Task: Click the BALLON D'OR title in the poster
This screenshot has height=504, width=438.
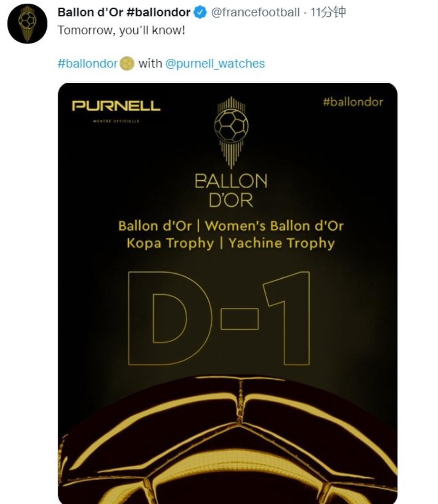Action: [x=231, y=190]
